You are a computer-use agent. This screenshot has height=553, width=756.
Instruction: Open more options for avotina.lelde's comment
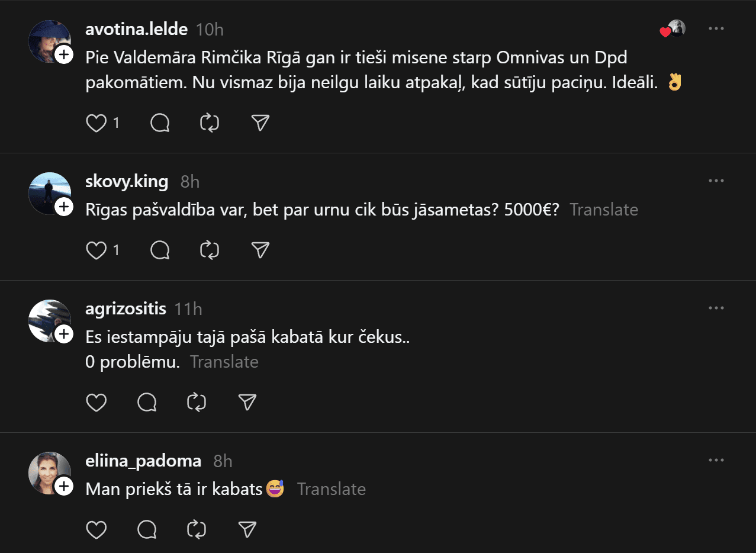click(716, 28)
